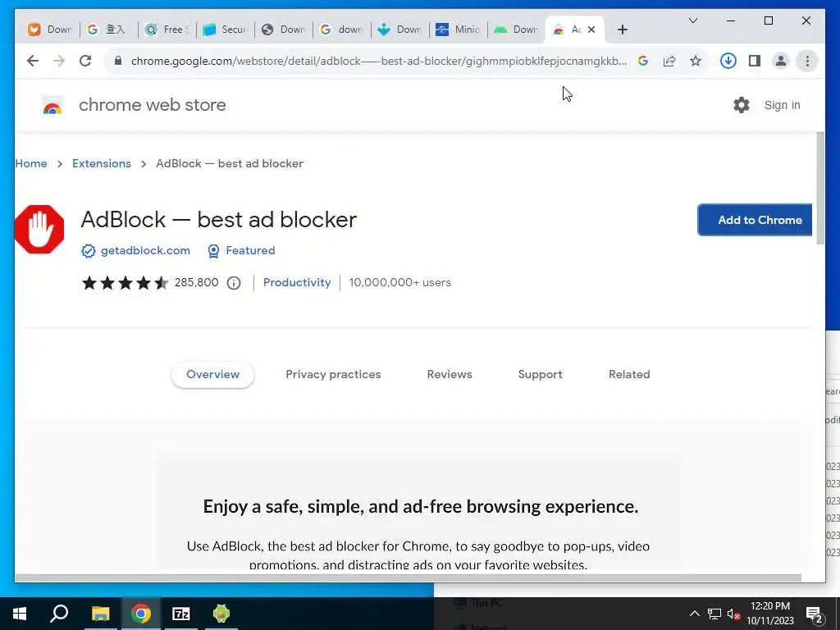Open network status tray icon

pos(714,614)
